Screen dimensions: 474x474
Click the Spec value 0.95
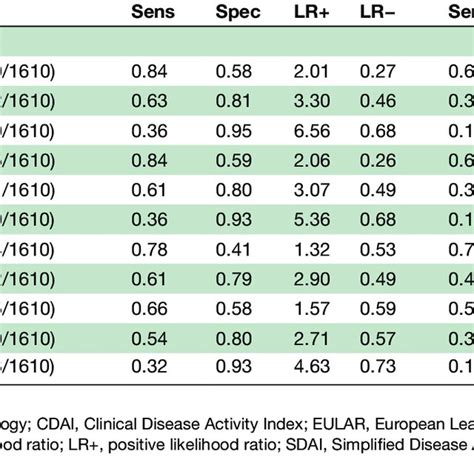pos(233,131)
